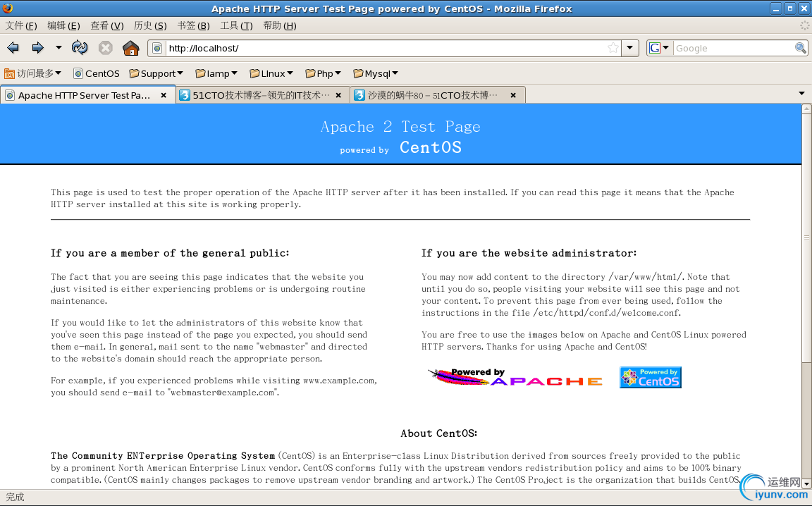The width and height of the screenshot is (812, 506).
Task: Click the scrollbar down arrow
Action: 806,484
